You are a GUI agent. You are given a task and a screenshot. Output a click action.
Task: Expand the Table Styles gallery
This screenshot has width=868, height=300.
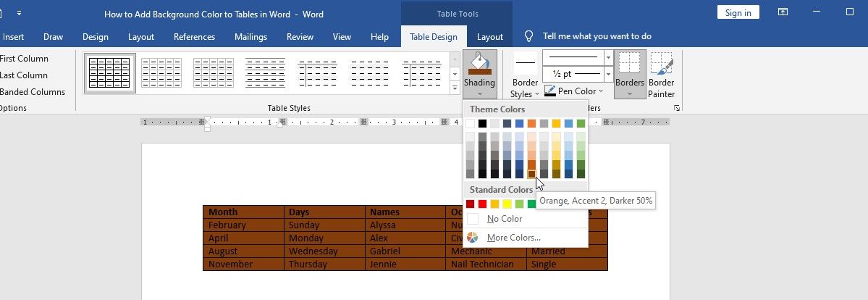455,88
